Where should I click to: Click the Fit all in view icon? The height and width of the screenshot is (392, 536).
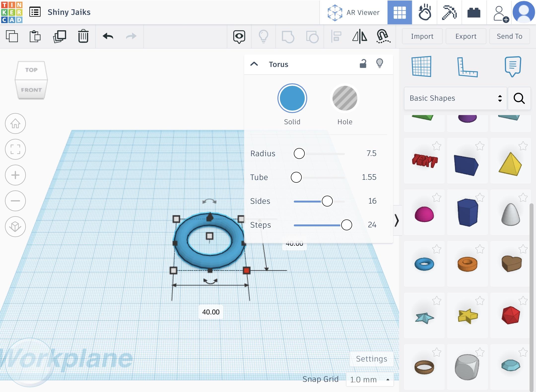pos(15,149)
